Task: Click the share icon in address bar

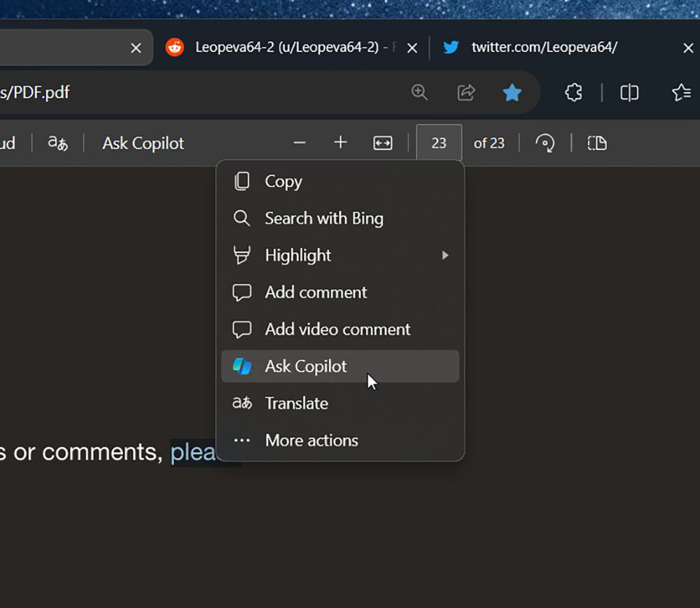Action: point(466,92)
